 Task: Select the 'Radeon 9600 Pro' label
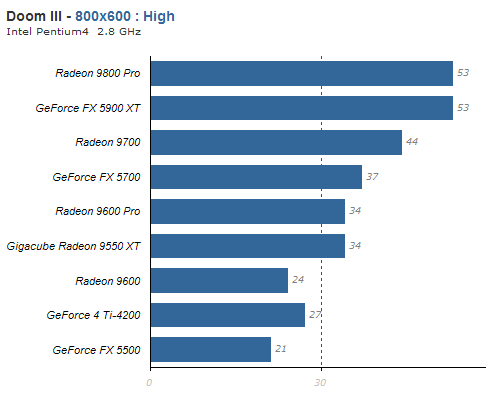pyautogui.click(x=98, y=211)
